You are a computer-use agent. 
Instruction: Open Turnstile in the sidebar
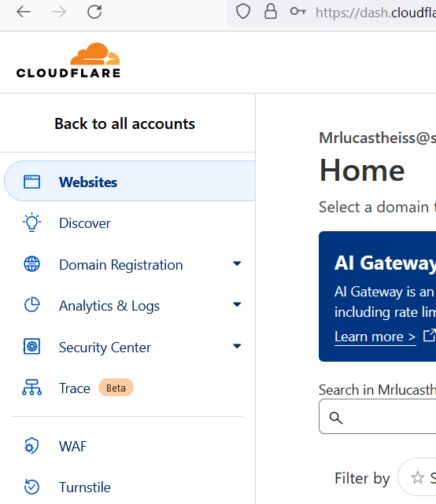click(85, 487)
